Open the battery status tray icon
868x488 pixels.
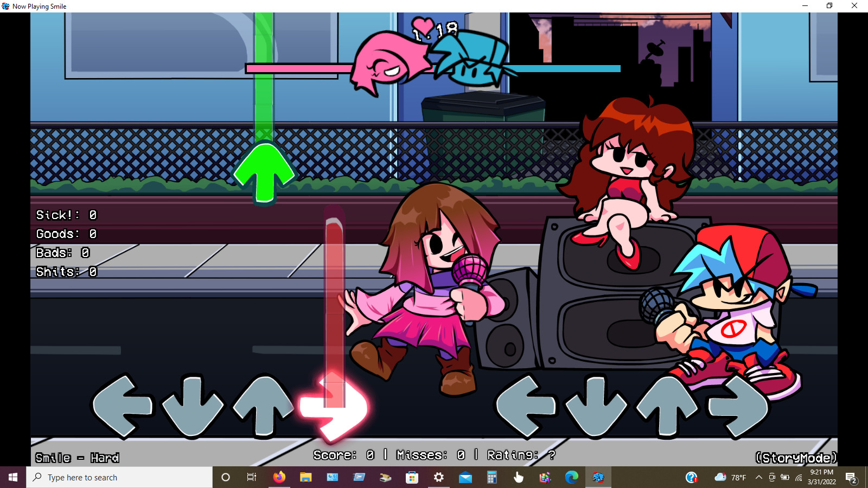[x=784, y=477]
